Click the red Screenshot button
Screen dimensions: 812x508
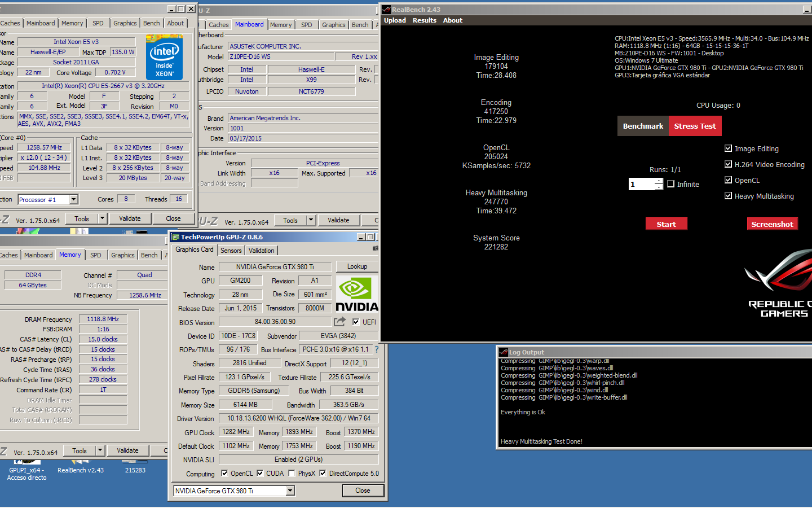(772, 224)
